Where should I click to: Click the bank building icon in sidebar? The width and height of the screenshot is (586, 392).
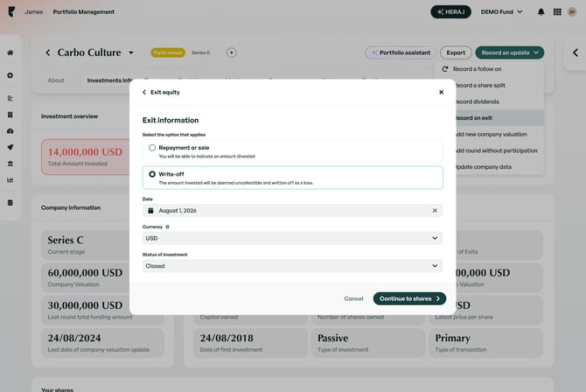click(x=10, y=164)
